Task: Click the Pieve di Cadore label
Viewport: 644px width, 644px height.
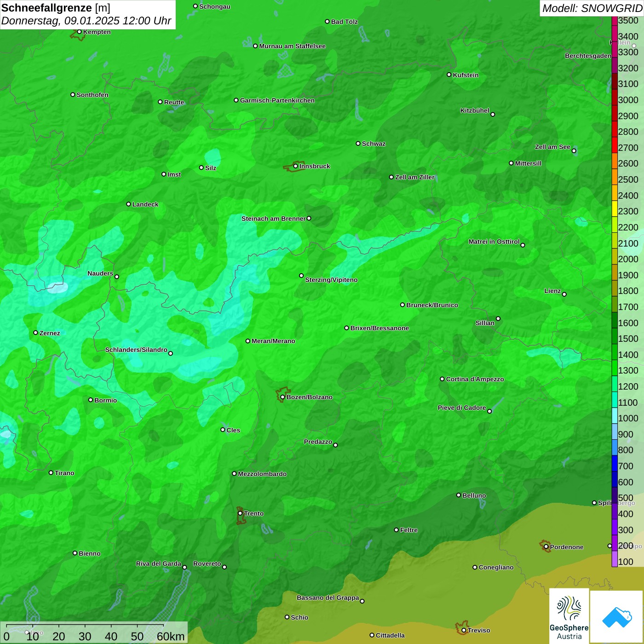Action: coord(462,408)
